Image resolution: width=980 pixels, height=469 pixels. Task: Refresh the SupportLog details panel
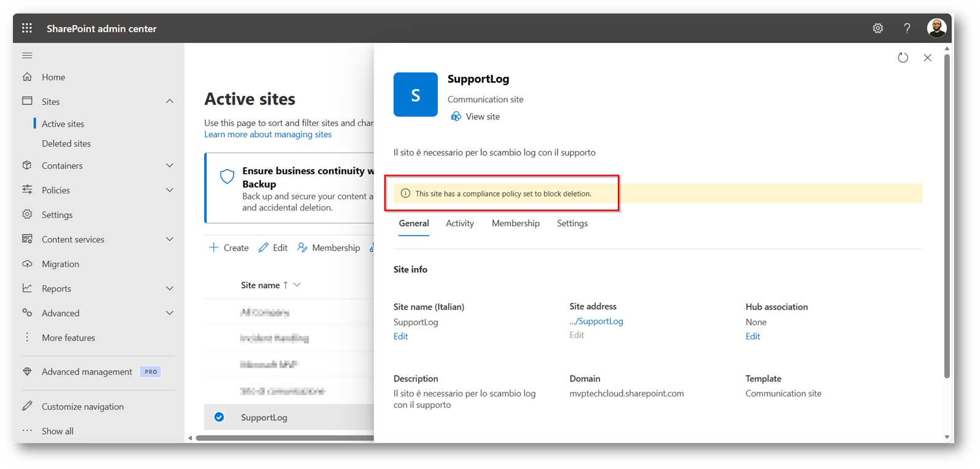point(903,58)
